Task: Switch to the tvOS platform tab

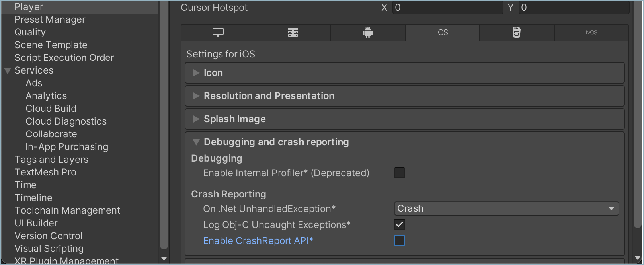Action: [x=591, y=33]
